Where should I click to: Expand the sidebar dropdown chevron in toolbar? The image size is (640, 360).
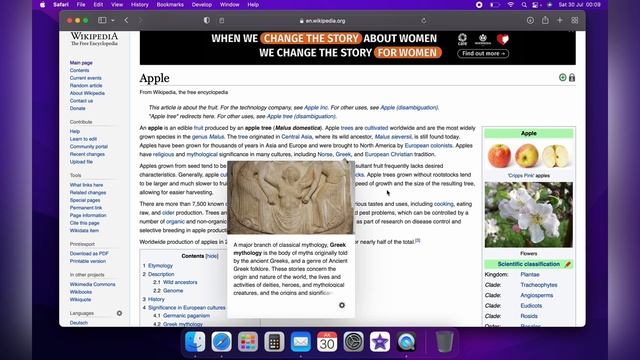pos(113,20)
